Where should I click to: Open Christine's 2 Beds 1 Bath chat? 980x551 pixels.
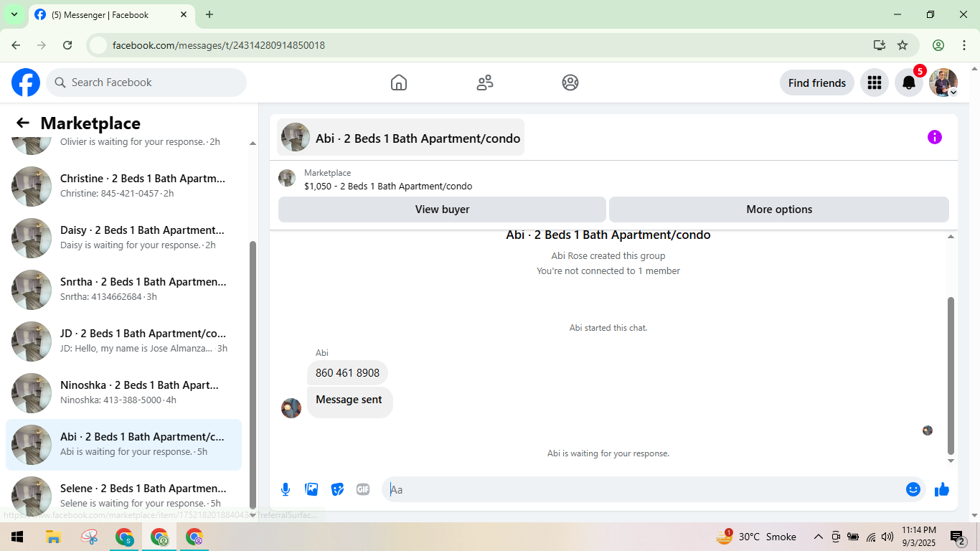point(123,187)
